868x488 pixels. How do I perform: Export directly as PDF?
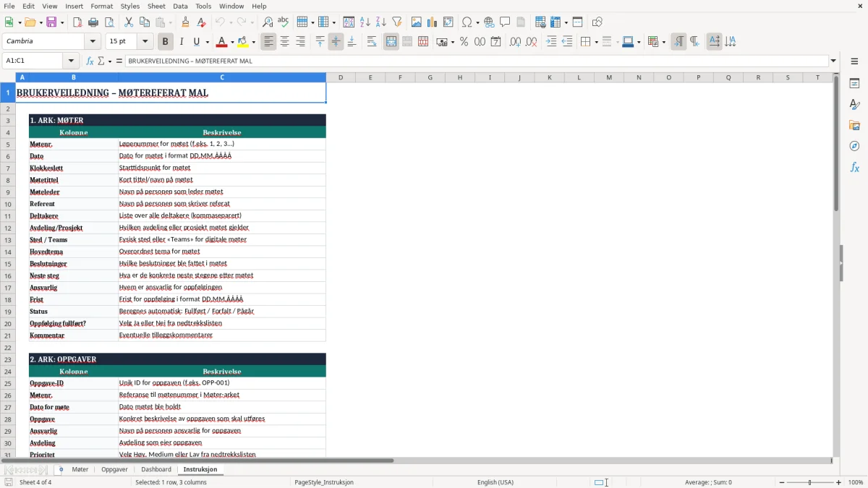78,22
